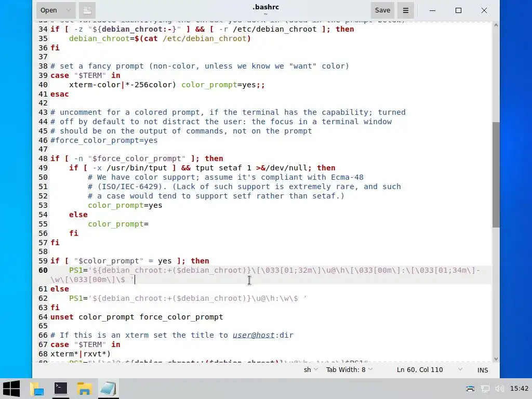Click the scrollbar up arrow
The image size is (532, 399).
496,25
